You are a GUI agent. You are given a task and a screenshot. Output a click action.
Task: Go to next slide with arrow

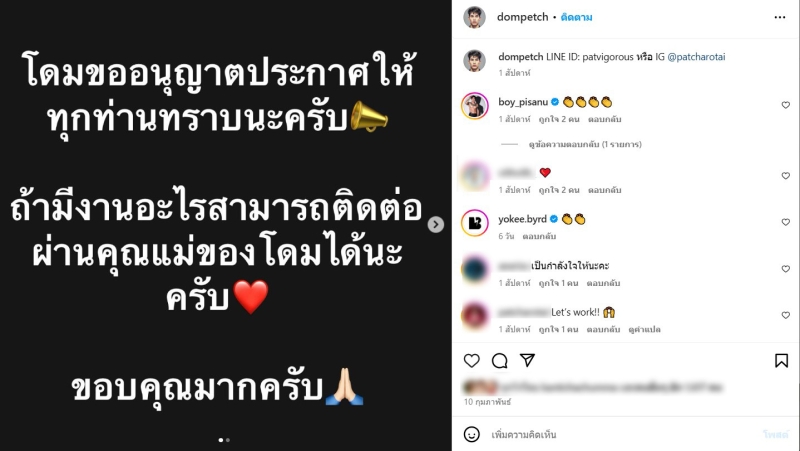(x=435, y=224)
